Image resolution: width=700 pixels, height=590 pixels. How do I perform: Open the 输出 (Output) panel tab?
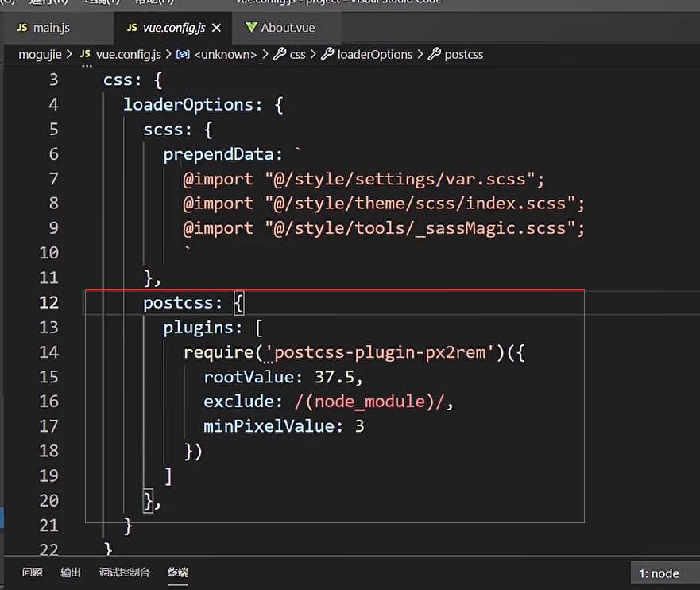71,573
